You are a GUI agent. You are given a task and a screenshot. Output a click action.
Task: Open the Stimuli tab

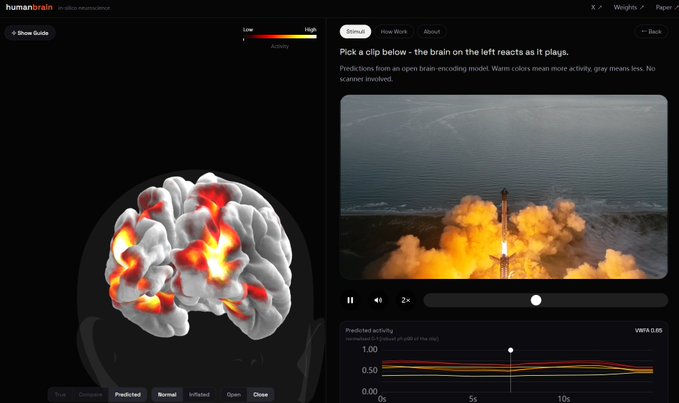click(x=355, y=32)
